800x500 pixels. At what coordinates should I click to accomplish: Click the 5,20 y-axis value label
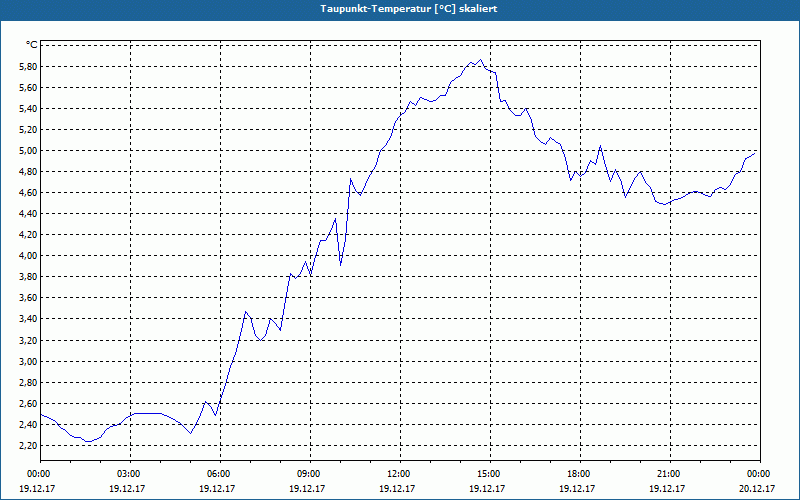coord(29,130)
